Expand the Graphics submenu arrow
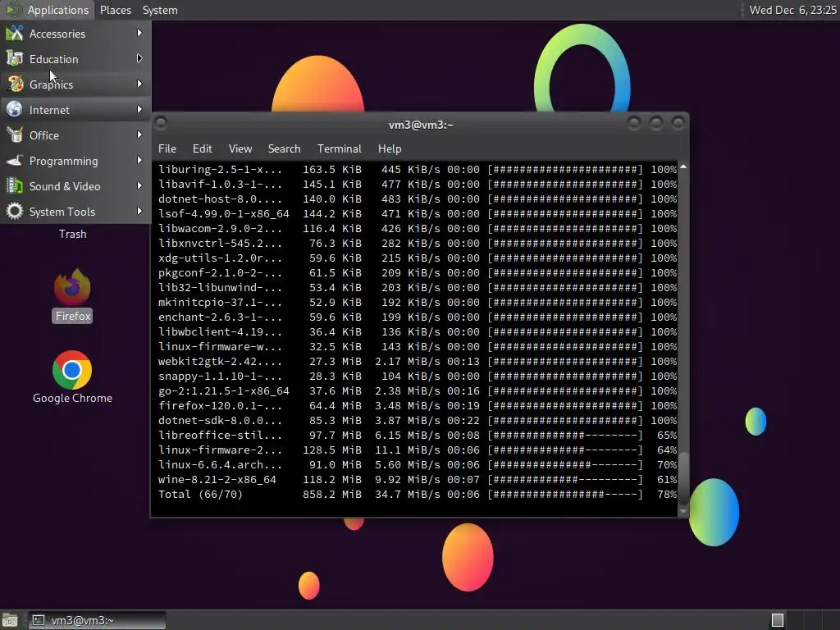 pyautogui.click(x=139, y=84)
